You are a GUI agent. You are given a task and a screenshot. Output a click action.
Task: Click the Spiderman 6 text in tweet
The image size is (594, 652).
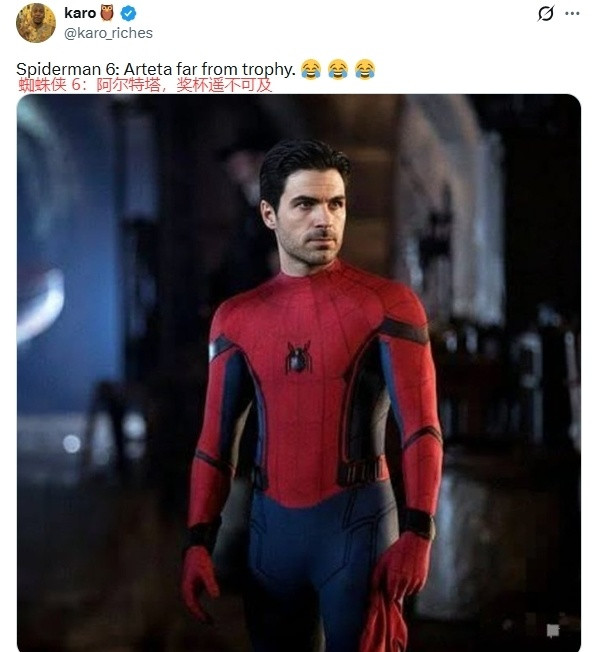[x=68, y=69]
